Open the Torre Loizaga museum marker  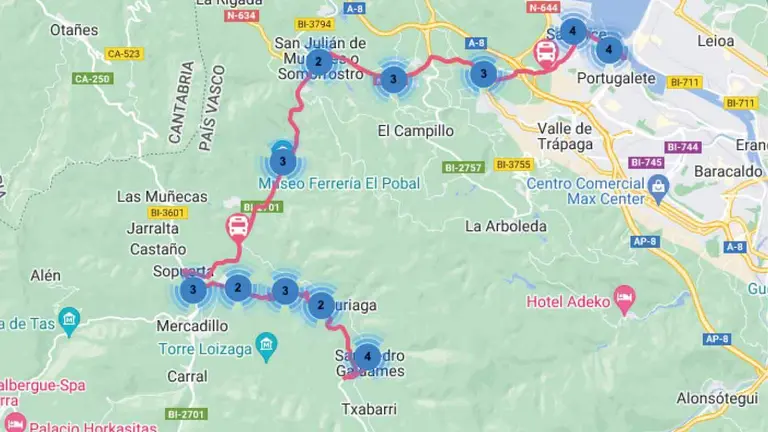266,347
